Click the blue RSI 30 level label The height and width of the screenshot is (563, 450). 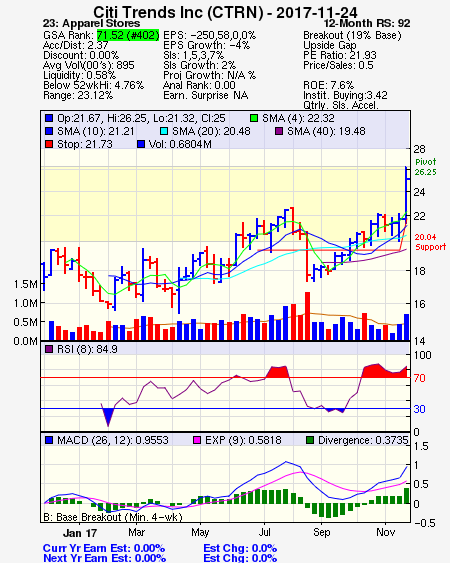coord(419,409)
